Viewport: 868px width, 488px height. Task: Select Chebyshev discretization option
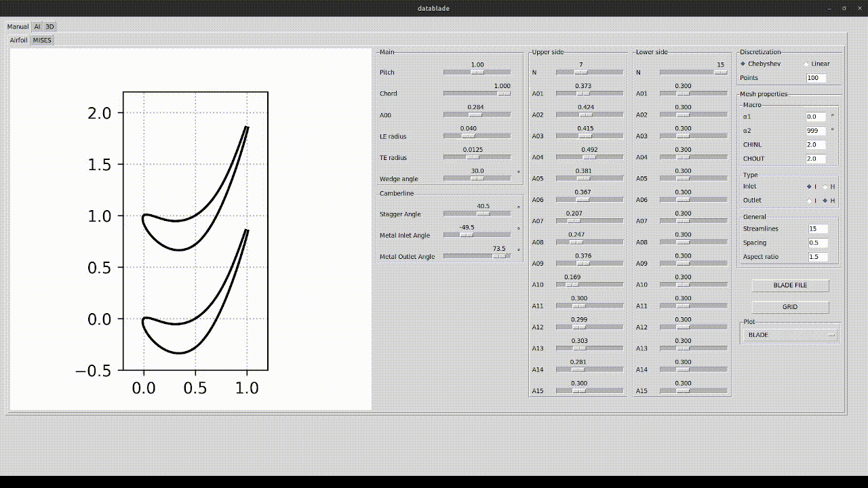(x=743, y=64)
